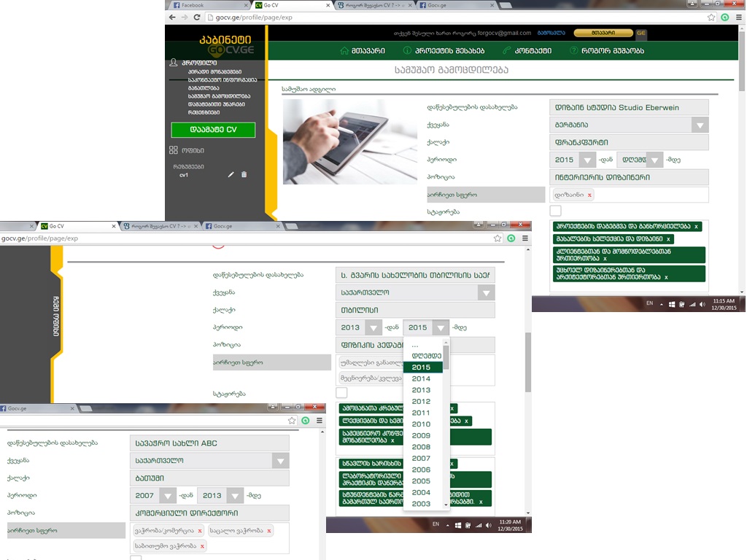Delete cv1 with the trash icon

pyautogui.click(x=244, y=175)
